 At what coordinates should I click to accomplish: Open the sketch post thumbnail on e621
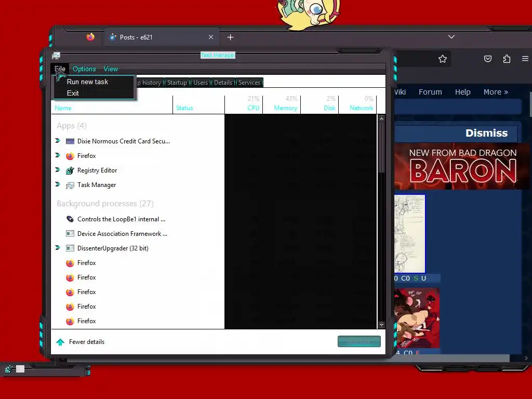coord(409,234)
